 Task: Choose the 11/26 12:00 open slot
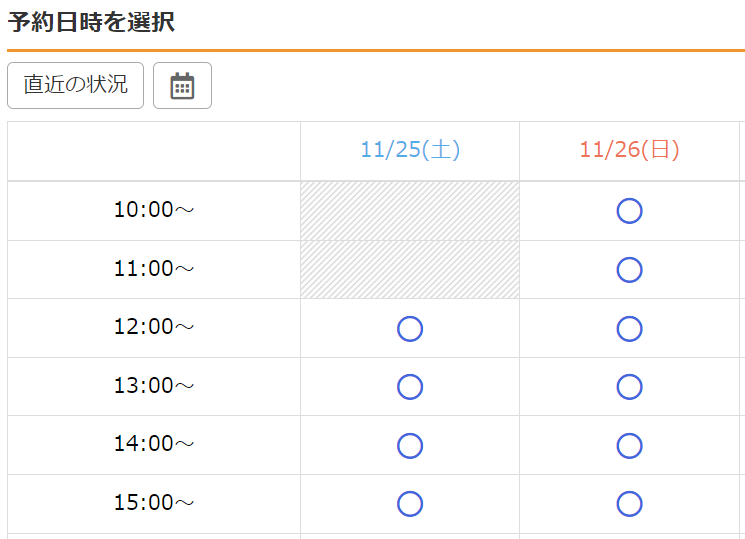click(630, 329)
